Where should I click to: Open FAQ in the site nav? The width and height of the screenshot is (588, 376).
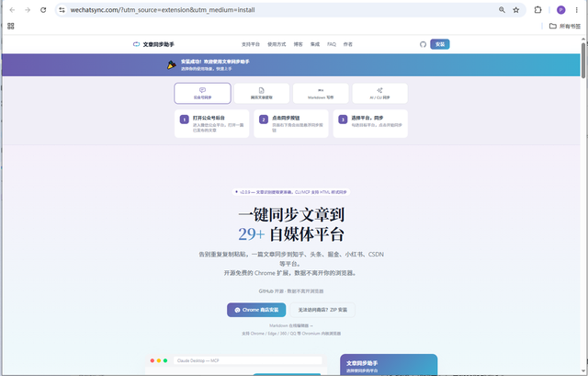click(x=332, y=44)
